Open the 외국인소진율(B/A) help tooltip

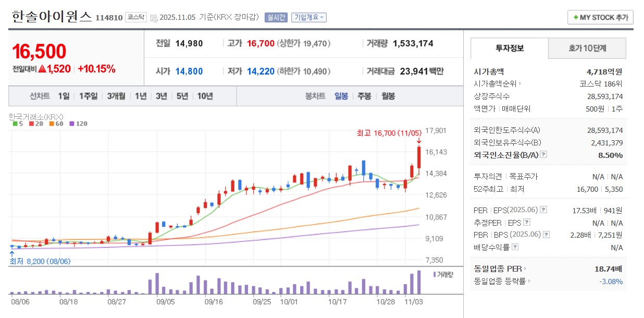(543, 154)
